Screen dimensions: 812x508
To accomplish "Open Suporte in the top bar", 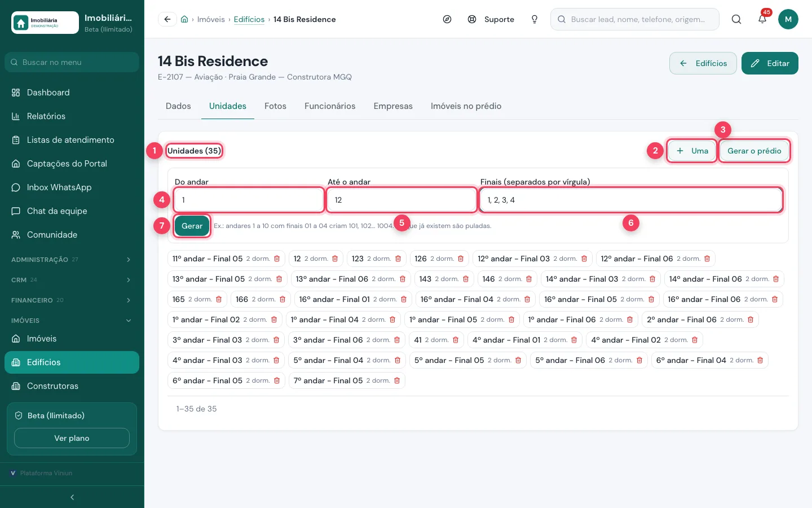I will [491, 19].
